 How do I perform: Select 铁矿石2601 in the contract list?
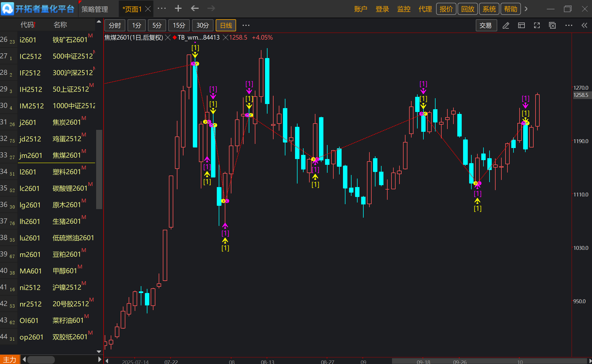pyautogui.click(x=70, y=40)
